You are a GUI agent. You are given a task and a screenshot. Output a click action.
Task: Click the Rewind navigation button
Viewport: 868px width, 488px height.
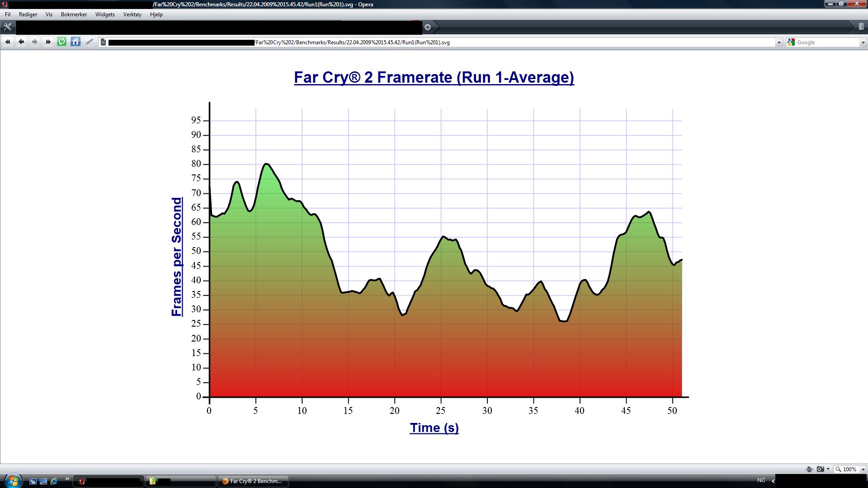tap(7, 42)
